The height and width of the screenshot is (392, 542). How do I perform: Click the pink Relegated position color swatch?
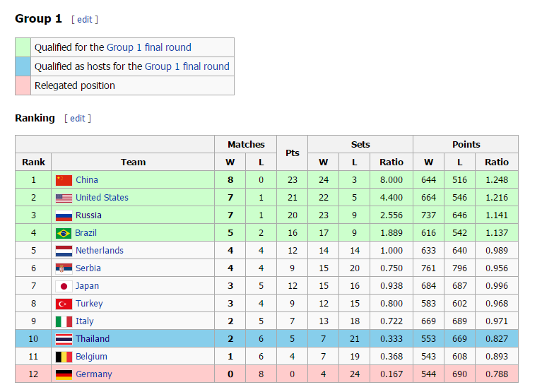(23, 85)
